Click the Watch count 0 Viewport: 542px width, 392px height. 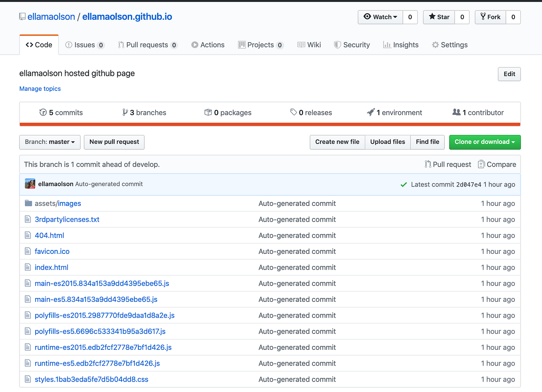click(x=410, y=17)
